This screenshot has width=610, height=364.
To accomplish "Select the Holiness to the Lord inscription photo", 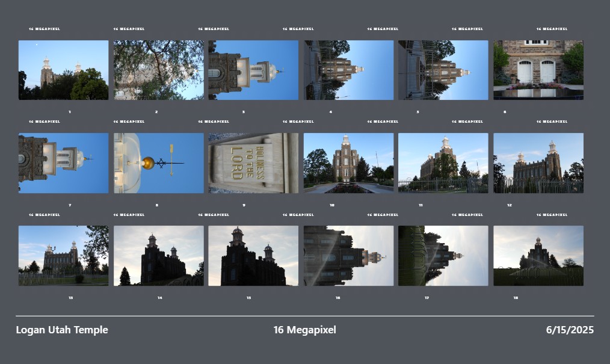I will point(253,163).
